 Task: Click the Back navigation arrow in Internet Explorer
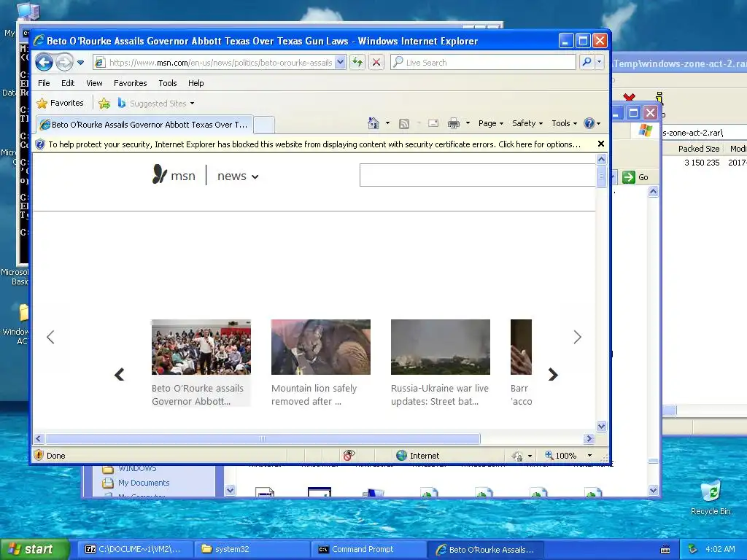click(x=44, y=63)
